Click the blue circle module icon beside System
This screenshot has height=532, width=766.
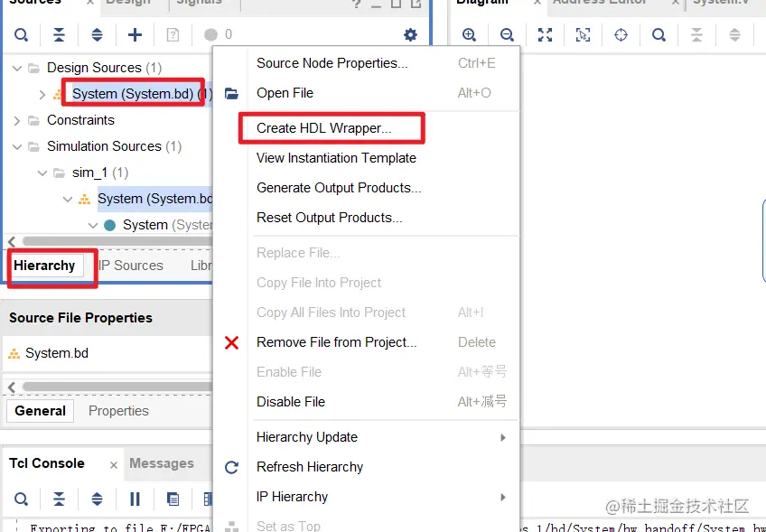110,225
